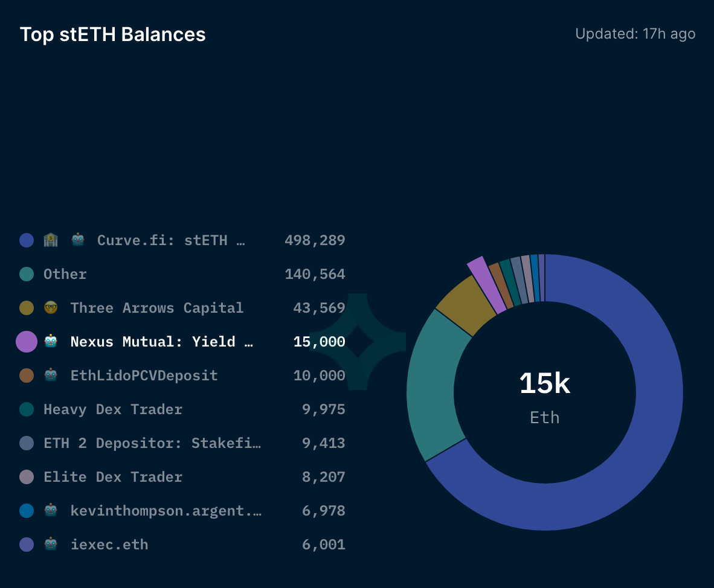Click the bank icon beside Curve.fi
Image resolution: width=714 pixels, height=588 pixels.
pyautogui.click(x=51, y=240)
